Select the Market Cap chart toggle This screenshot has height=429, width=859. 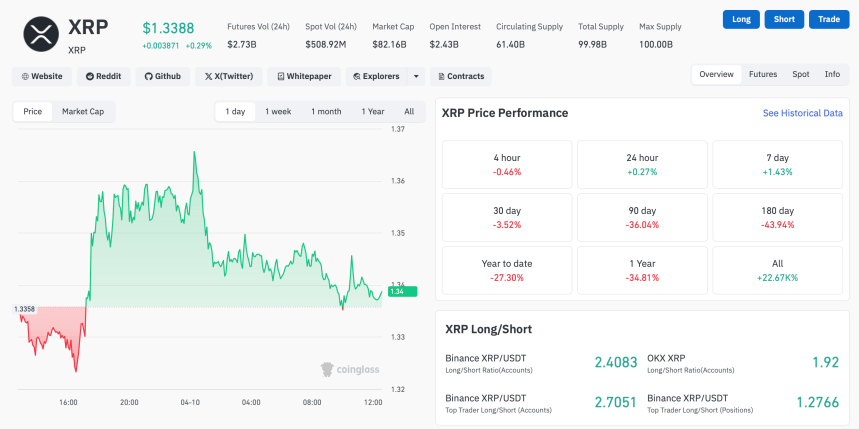point(83,112)
